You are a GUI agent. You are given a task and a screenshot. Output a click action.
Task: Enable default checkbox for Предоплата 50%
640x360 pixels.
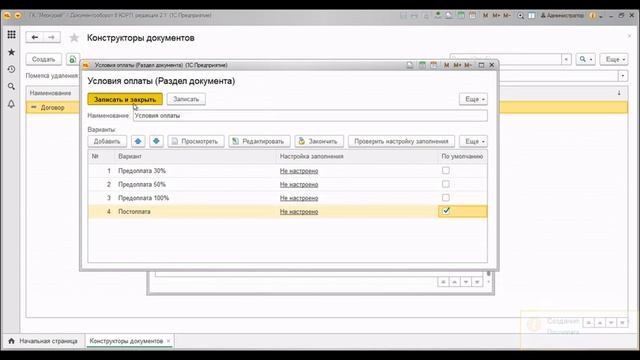[x=446, y=184]
